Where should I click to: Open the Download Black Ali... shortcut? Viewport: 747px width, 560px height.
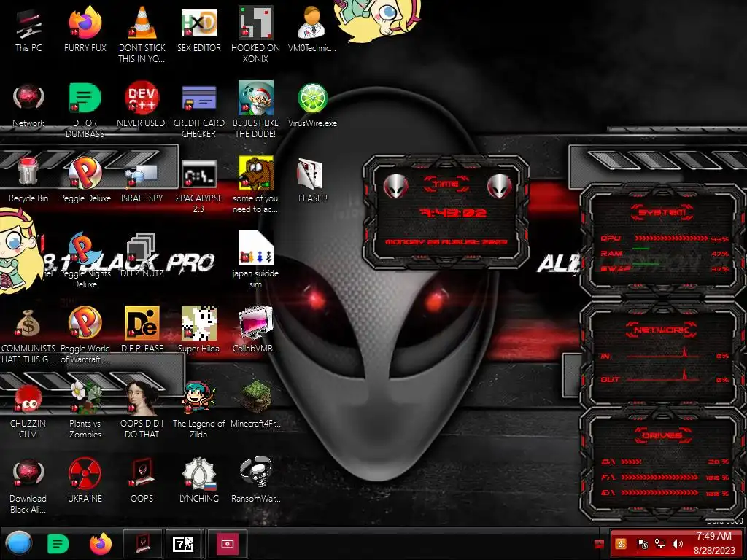pos(28,486)
